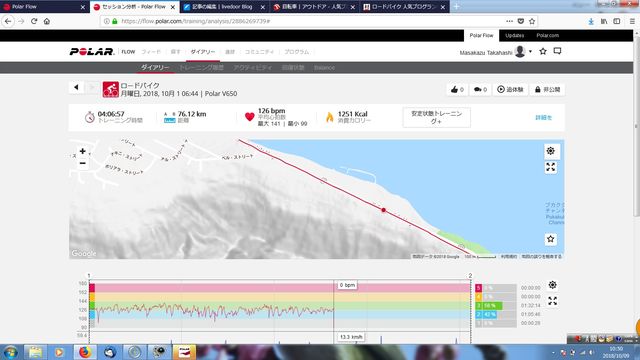The width and height of the screenshot is (640, 360).
Task: Click the road bike sport icon
Action: coord(111,89)
